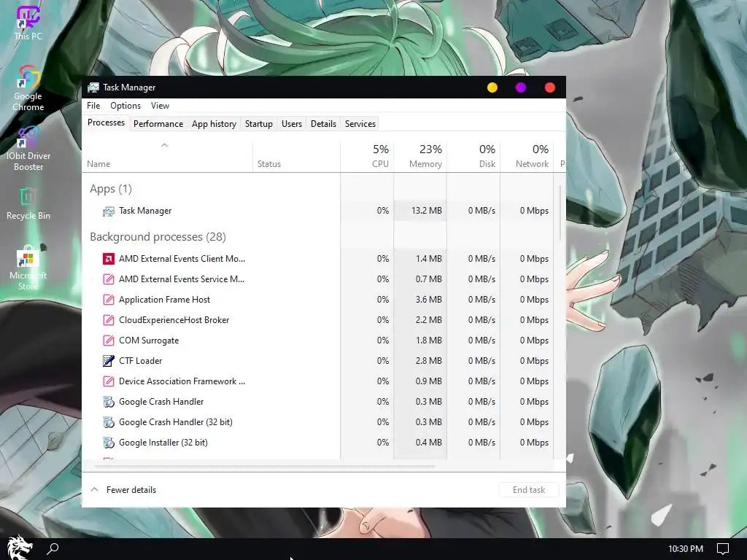The width and height of the screenshot is (747, 560).
Task: Collapse view with Fewer details chevron
Action: click(x=94, y=489)
